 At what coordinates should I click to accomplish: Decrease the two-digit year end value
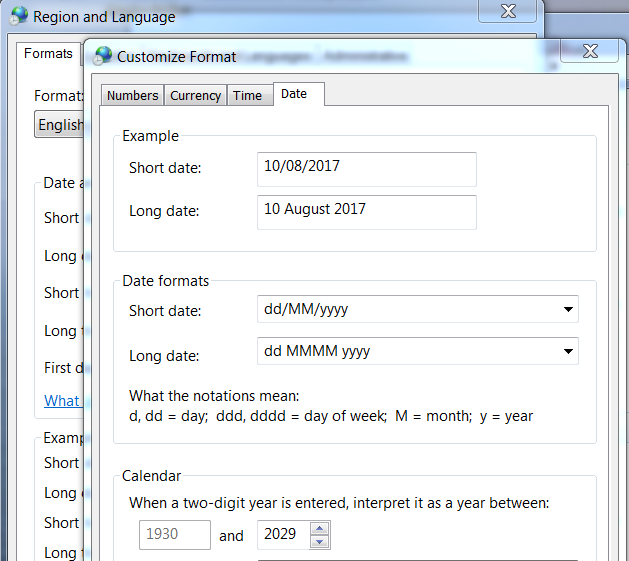pos(319,542)
